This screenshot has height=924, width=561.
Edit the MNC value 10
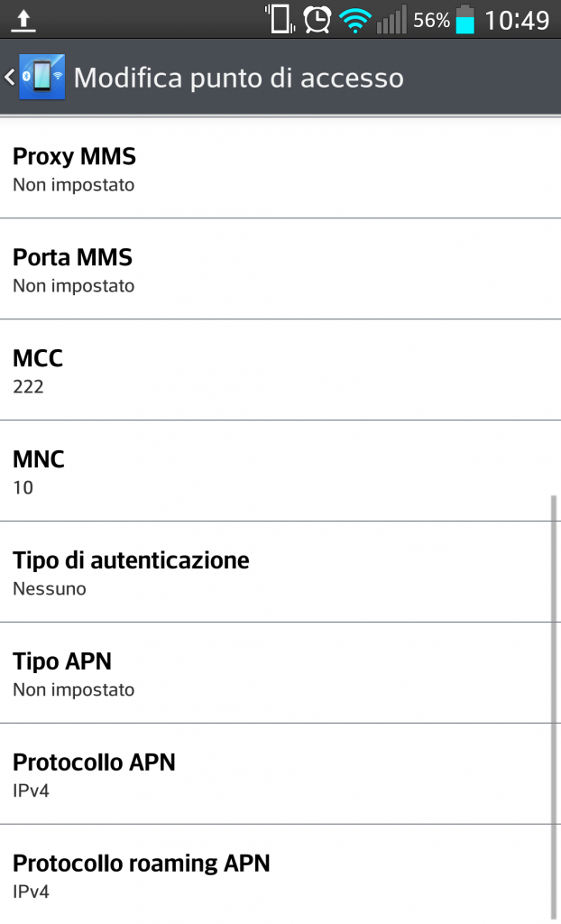pos(280,472)
